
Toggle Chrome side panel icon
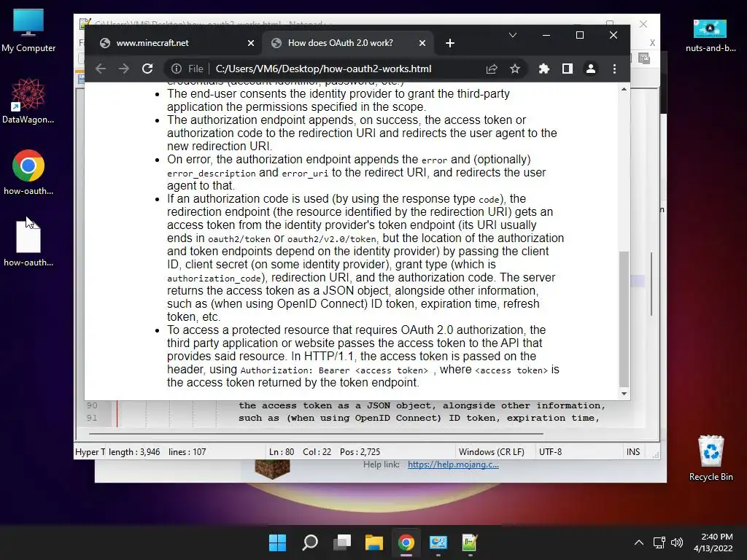tap(568, 69)
